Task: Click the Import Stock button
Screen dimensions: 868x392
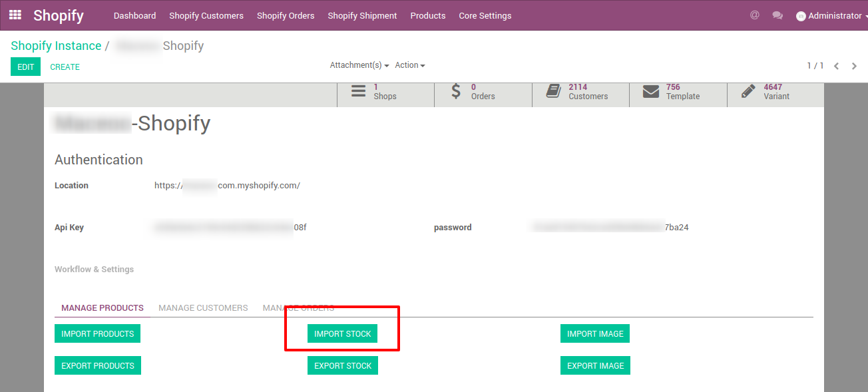Action: (342, 334)
